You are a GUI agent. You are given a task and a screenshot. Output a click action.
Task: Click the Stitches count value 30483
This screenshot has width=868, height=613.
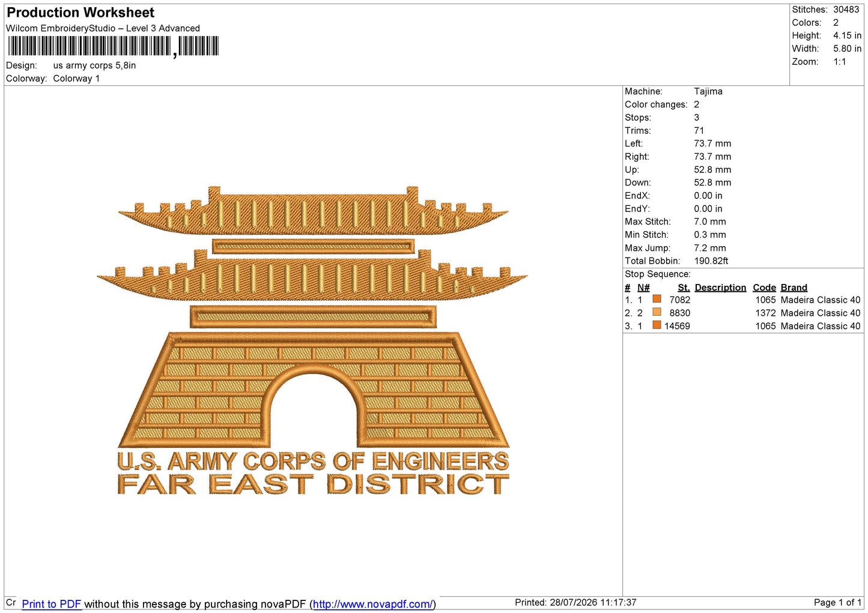[846, 10]
